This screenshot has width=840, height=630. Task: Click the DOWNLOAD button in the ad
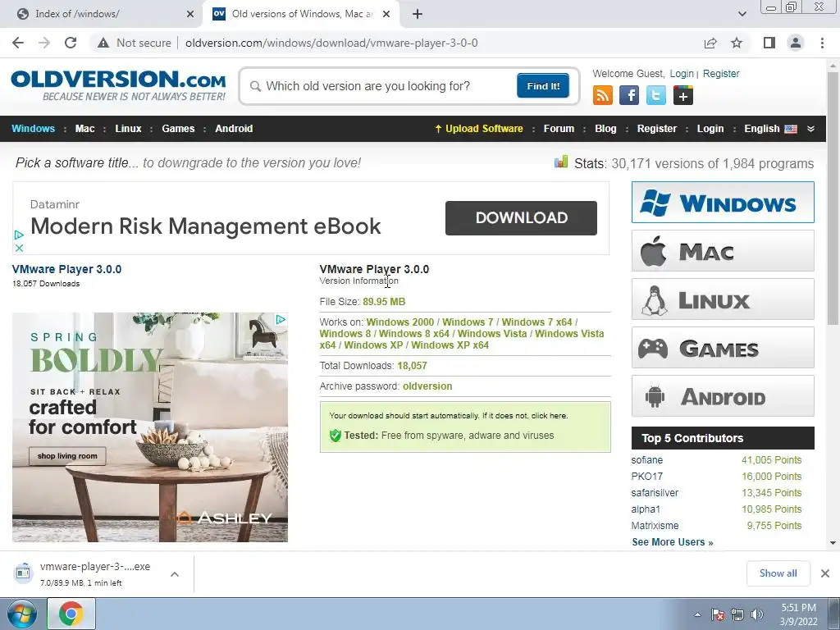point(521,218)
